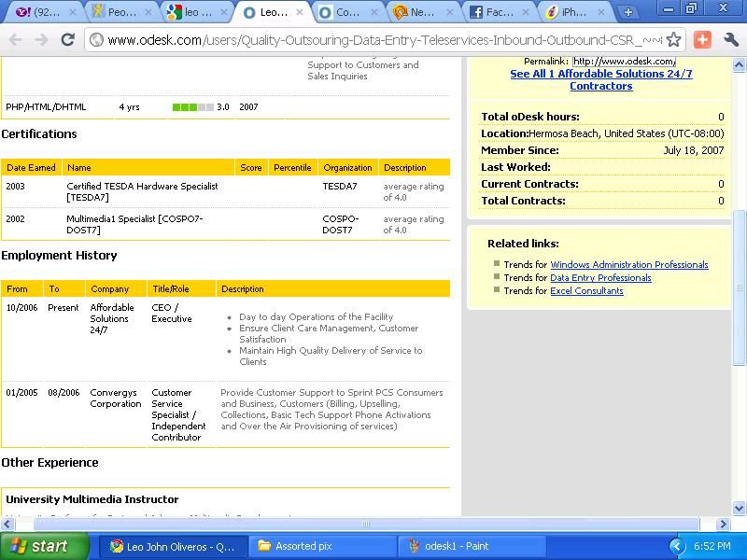
Task: Click the horizontal scrollbar right arrow
Action: 724,524
